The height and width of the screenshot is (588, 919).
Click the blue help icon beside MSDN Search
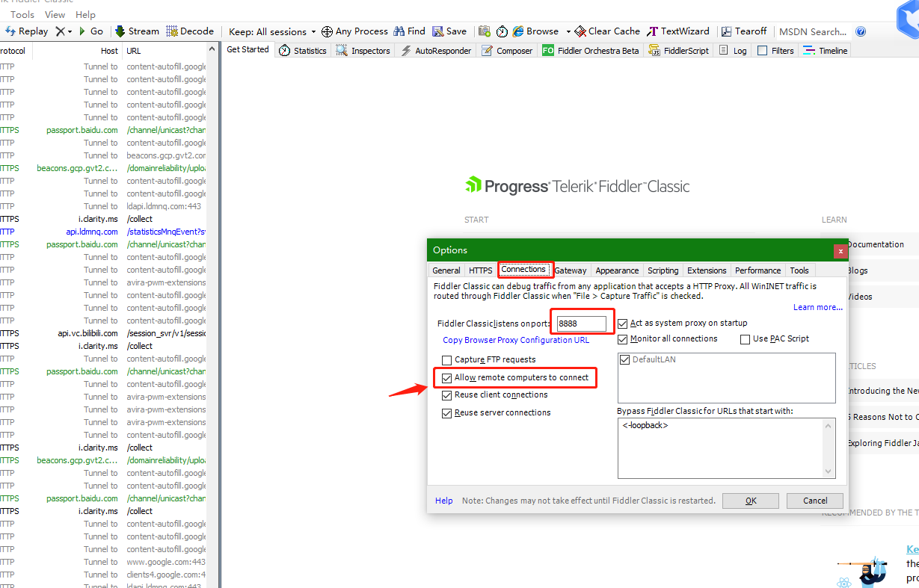coord(861,31)
